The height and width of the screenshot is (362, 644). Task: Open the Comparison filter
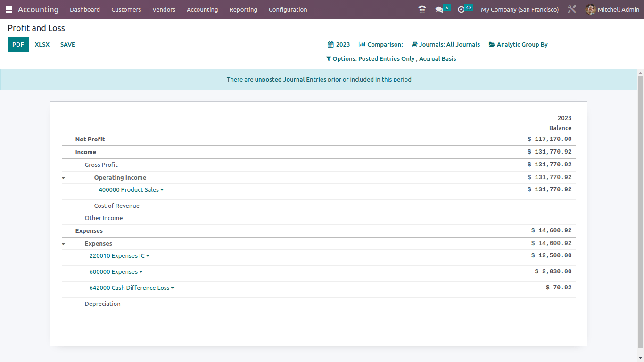[381, 45]
